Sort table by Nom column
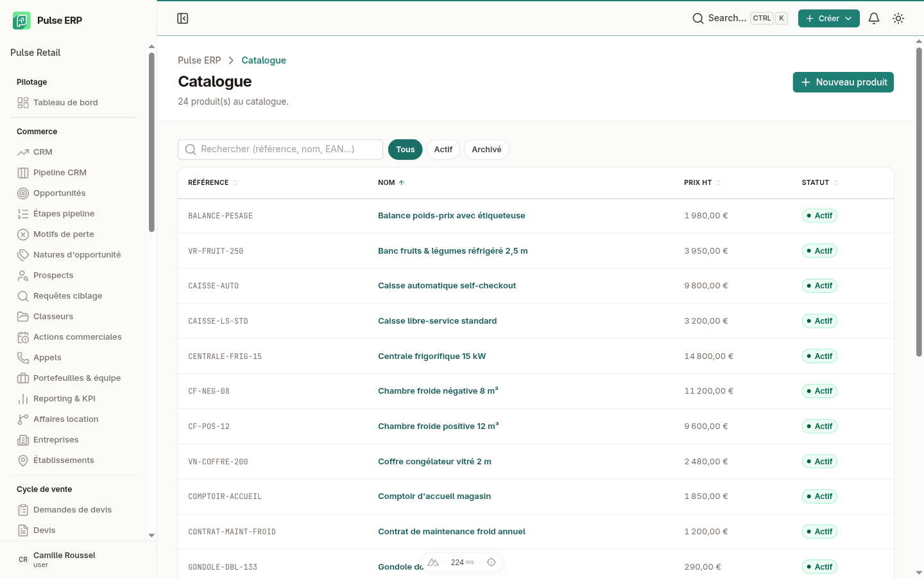 point(391,183)
